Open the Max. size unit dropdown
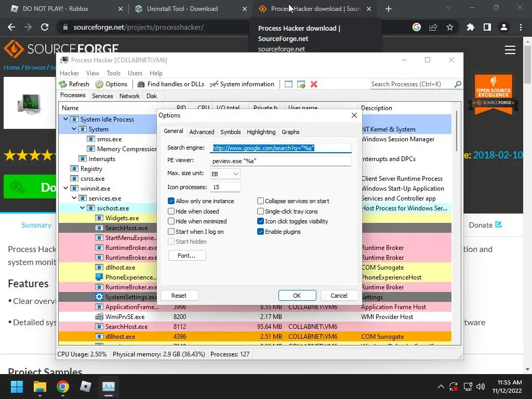Viewport: 532px width, 399px height. point(225,174)
